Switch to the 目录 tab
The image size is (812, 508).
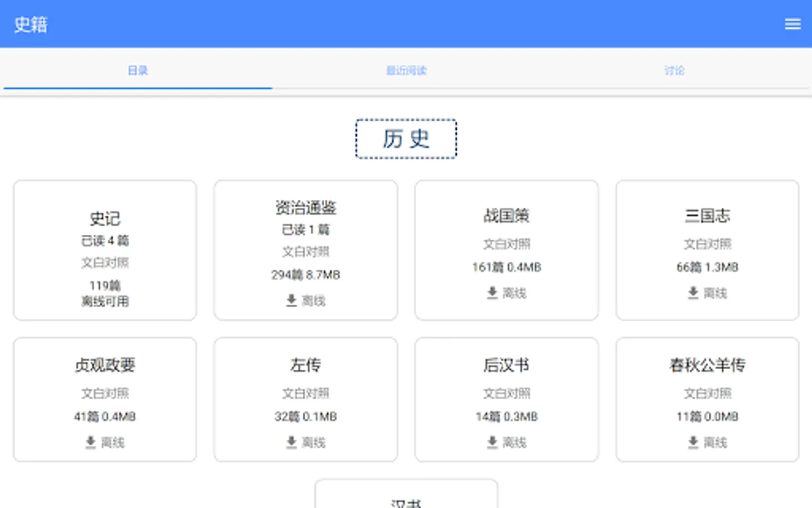[x=138, y=71]
